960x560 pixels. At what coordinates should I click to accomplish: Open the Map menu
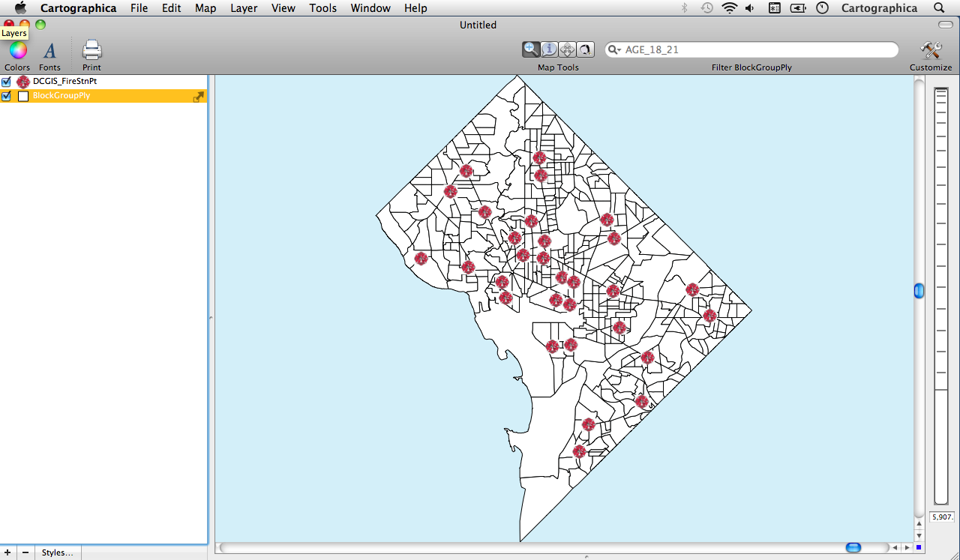point(205,8)
